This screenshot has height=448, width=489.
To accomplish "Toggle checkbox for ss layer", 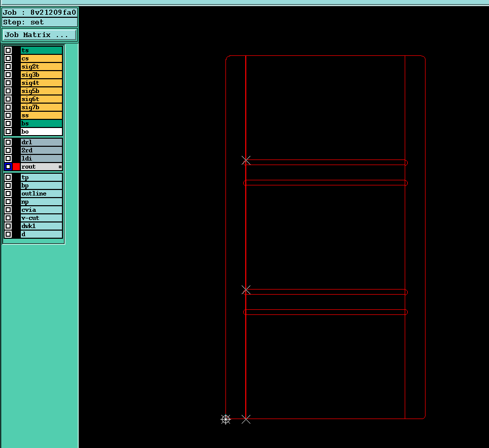I will tap(8, 115).
